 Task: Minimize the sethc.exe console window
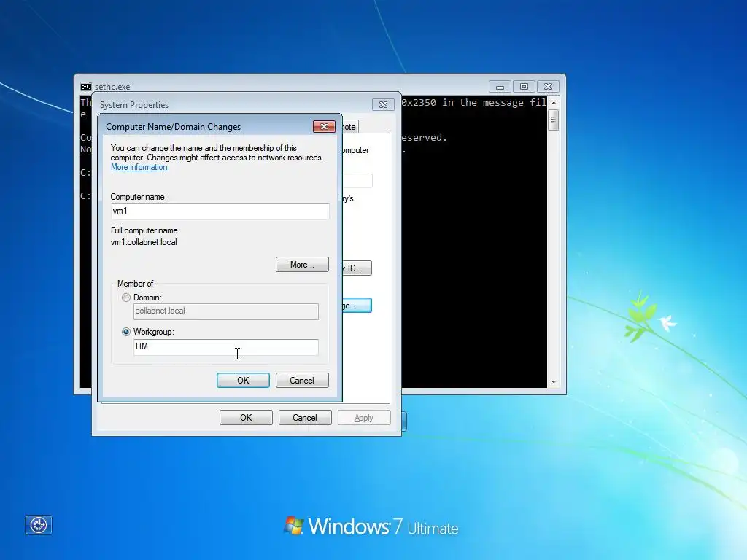tap(500, 87)
